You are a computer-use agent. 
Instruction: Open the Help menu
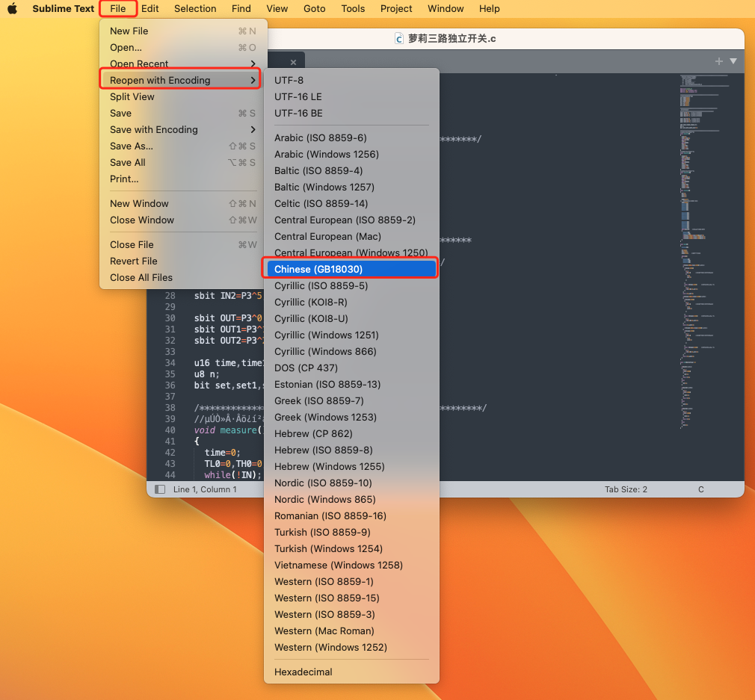pos(489,9)
